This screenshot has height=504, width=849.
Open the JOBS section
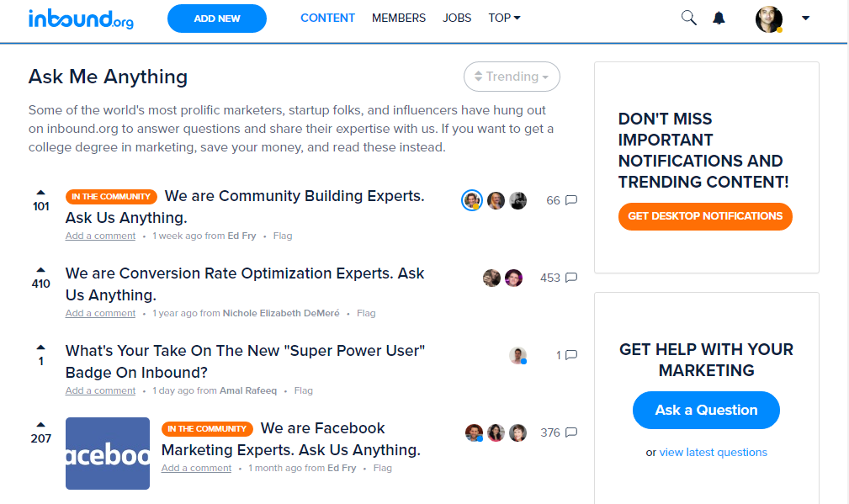(x=457, y=18)
